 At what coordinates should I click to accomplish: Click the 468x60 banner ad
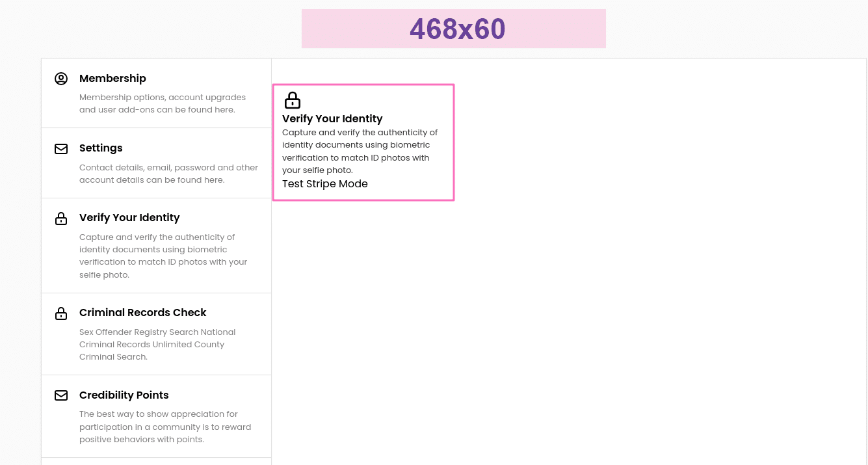coord(453,29)
